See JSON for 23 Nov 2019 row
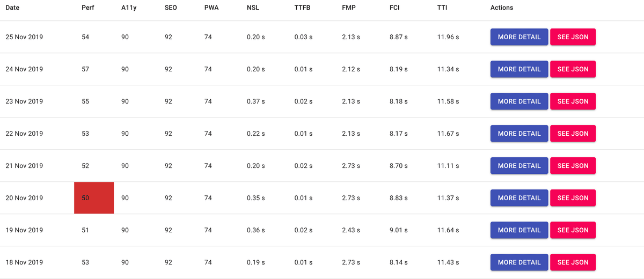Image resolution: width=644 pixels, height=279 pixels. pyautogui.click(x=573, y=101)
